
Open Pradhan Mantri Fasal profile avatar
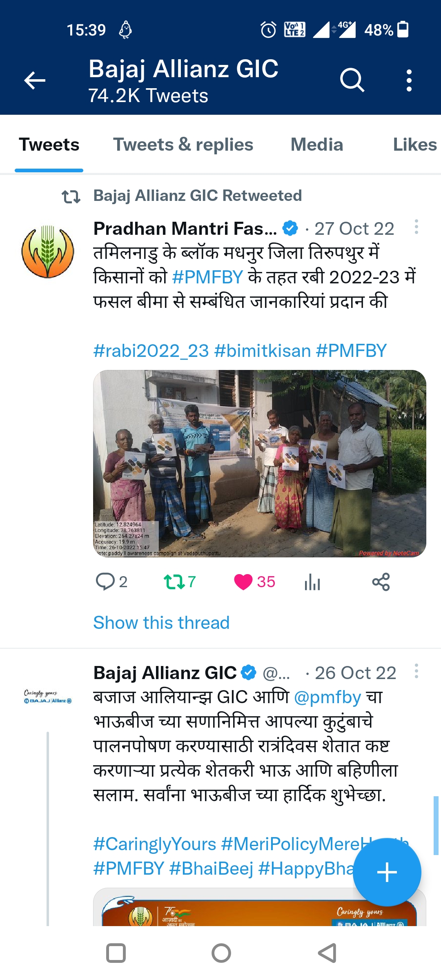(48, 252)
